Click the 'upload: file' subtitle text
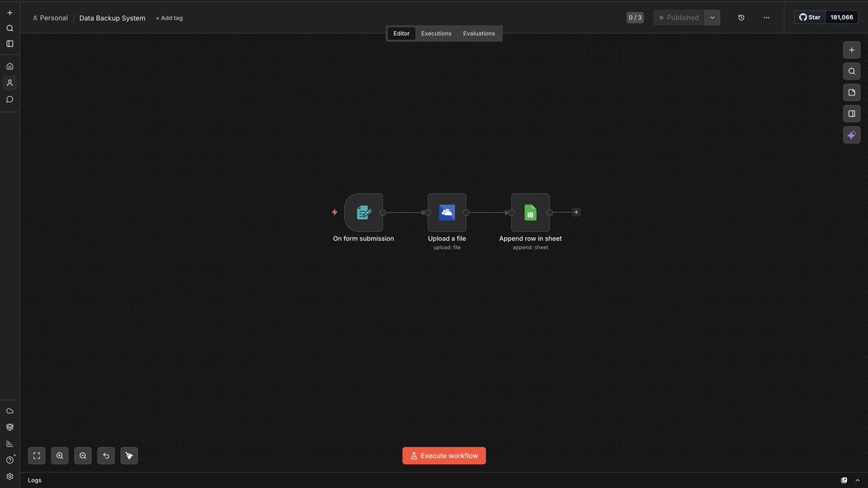The height and width of the screenshot is (488, 868). coord(447,247)
